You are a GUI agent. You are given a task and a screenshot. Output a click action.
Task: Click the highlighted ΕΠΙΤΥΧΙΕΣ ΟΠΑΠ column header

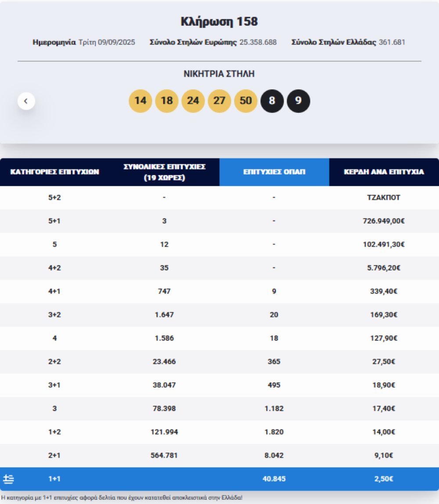(274, 172)
